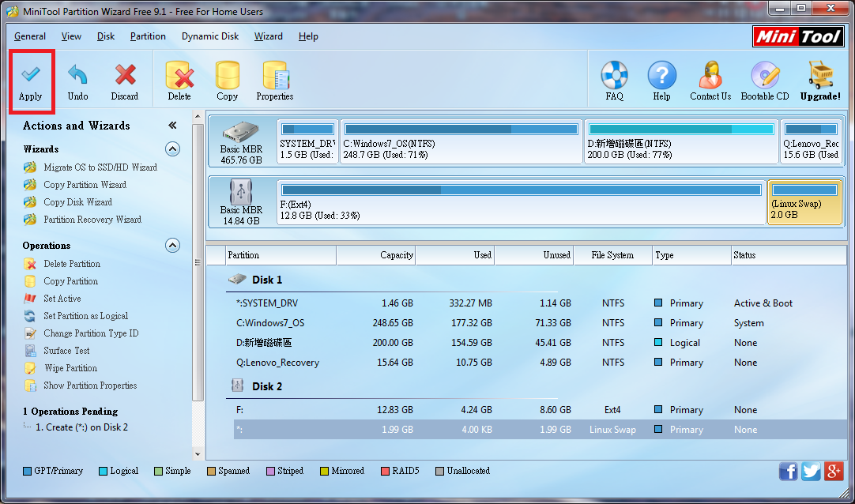Open the Wizard menu
Image resolution: width=855 pixels, height=504 pixels.
pyautogui.click(x=269, y=36)
